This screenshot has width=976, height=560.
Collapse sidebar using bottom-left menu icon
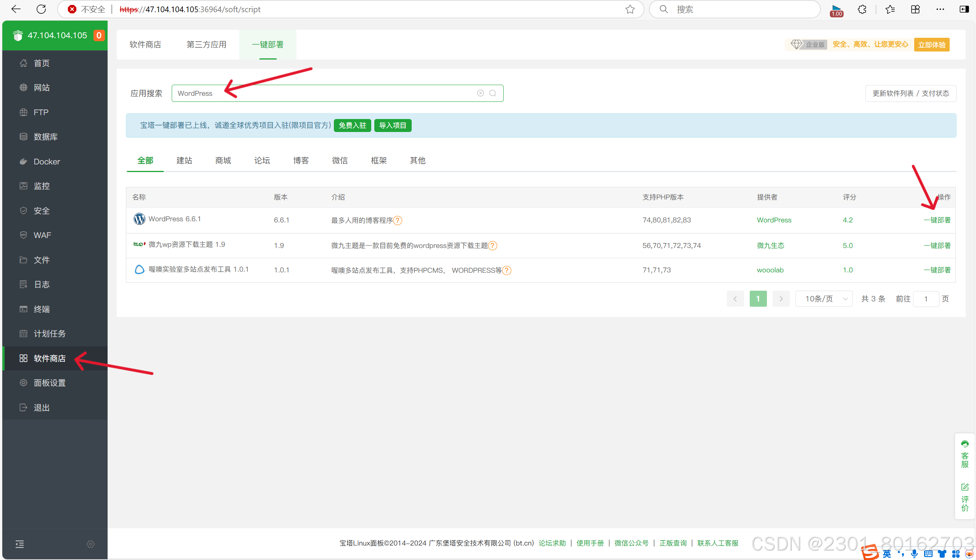(x=19, y=544)
